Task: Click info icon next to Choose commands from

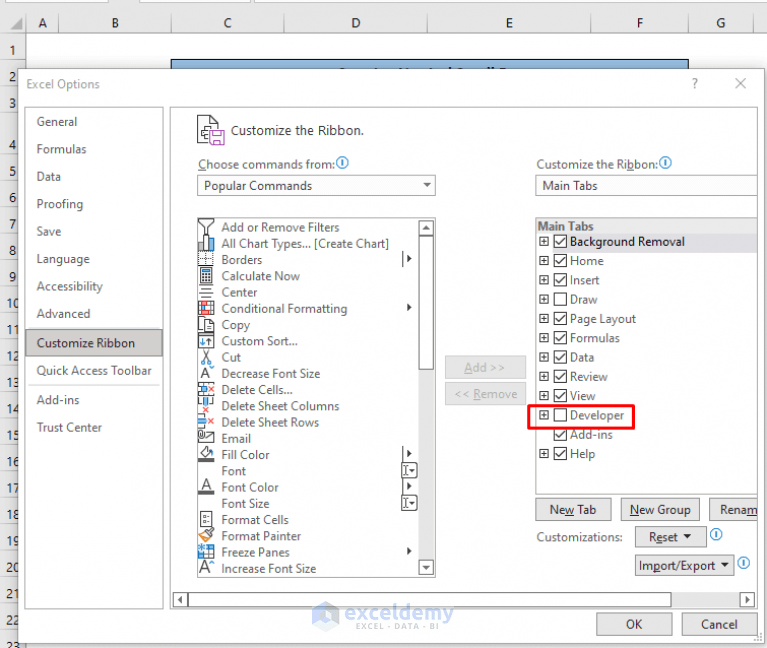Action: point(342,162)
